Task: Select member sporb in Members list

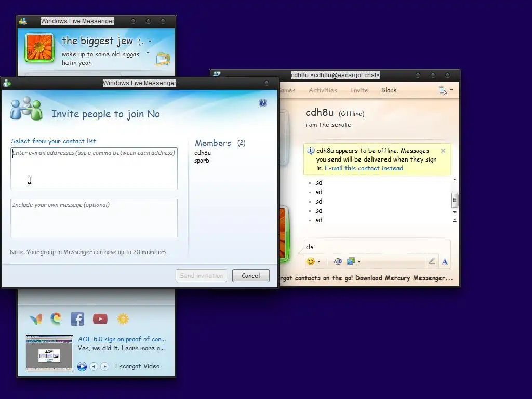Action: click(x=202, y=161)
